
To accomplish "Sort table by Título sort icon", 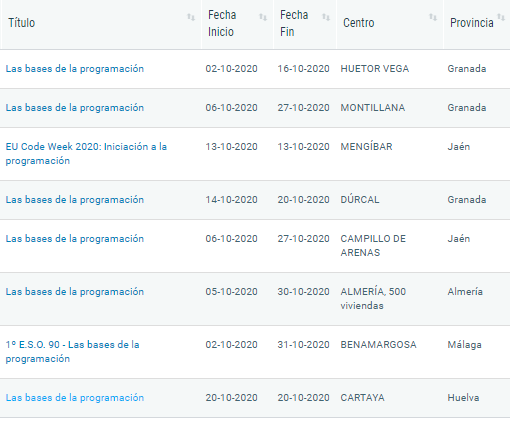I will 191,17.
